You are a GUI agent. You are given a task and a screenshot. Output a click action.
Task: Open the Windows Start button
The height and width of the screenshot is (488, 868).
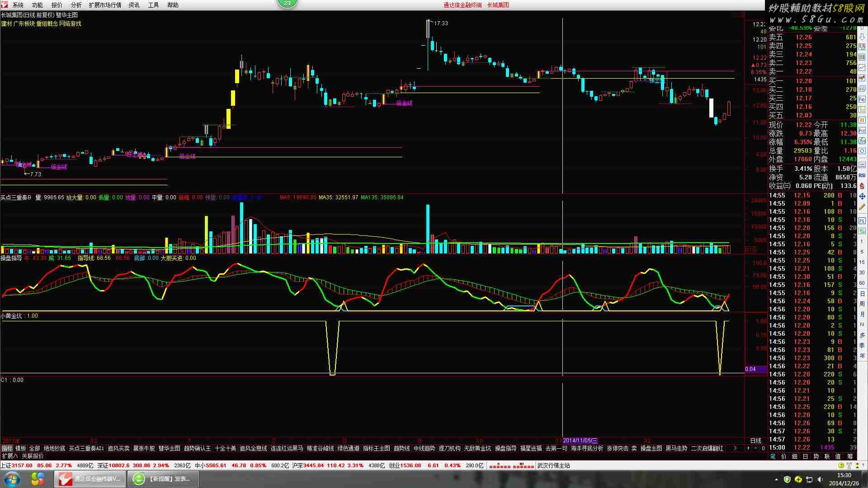click(12, 479)
